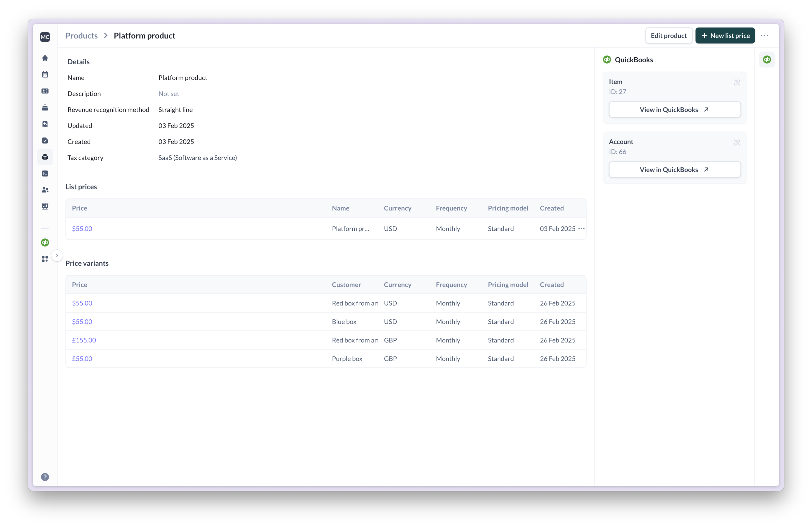
Task: Go back to Products breadcrumb
Action: tap(81, 35)
